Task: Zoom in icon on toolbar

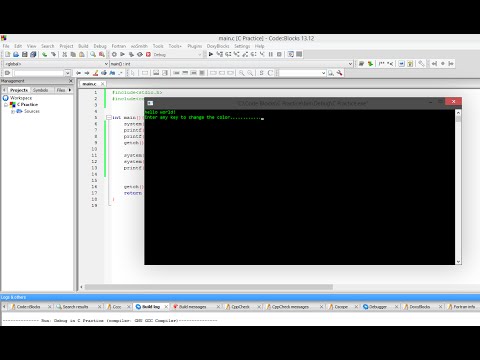Action: click(241, 73)
